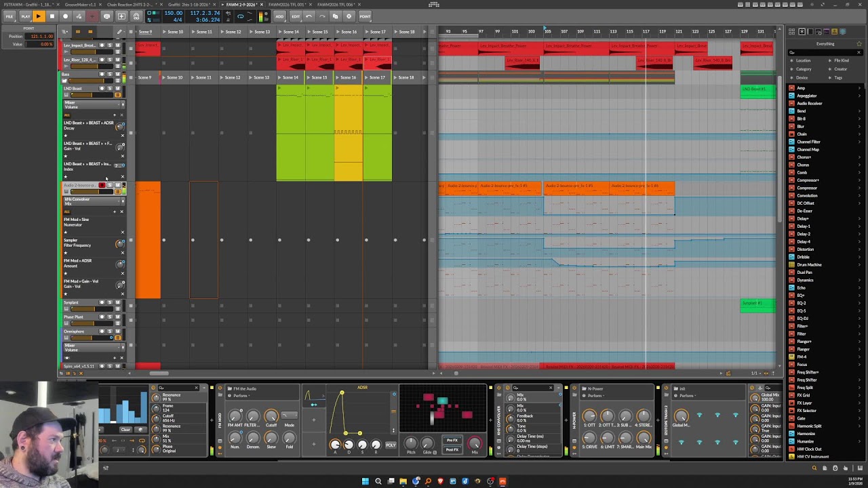
Task: Expand the Arpeggiator device entry arrow
Action: click(860, 96)
